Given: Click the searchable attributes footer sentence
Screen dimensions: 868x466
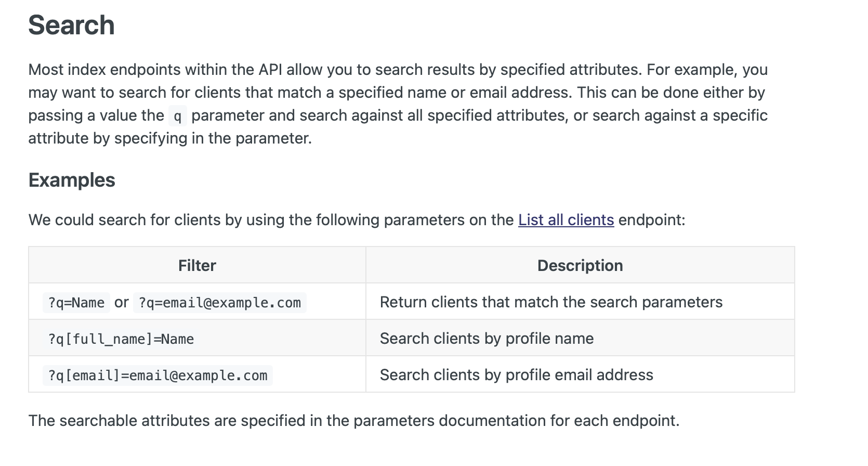Looking at the screenshot, I should point(354,421).
